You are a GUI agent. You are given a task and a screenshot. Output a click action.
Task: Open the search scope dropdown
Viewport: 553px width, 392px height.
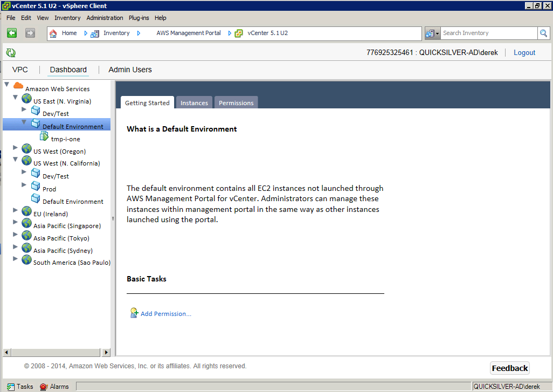pyautogui.click(x=433, y=33)
